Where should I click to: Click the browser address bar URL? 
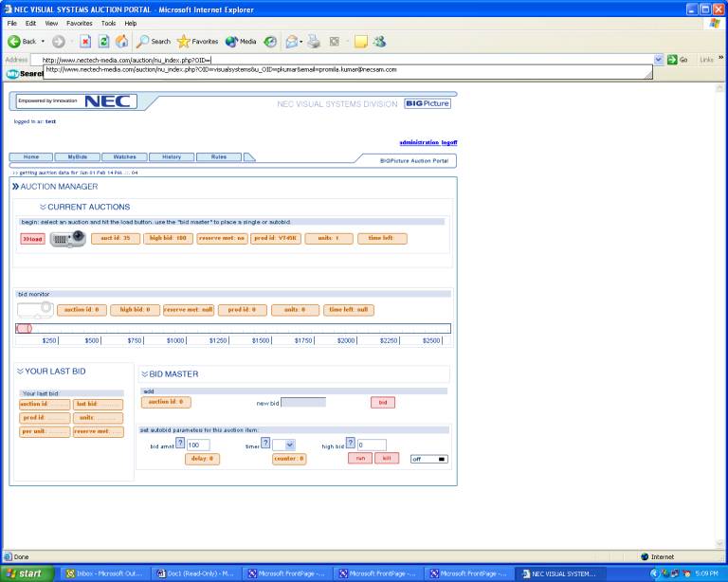point(342,60)
